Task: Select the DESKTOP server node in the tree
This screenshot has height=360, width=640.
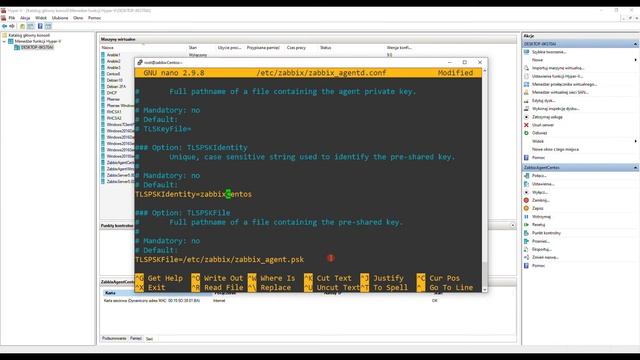Action: pyautogui.click(x=37, y=47)
